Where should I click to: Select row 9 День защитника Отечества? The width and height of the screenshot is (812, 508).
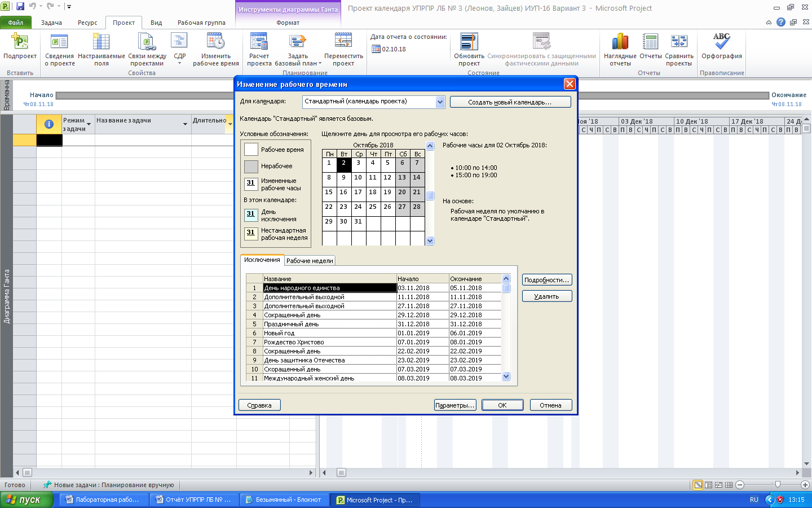click(x=373, y=360)
